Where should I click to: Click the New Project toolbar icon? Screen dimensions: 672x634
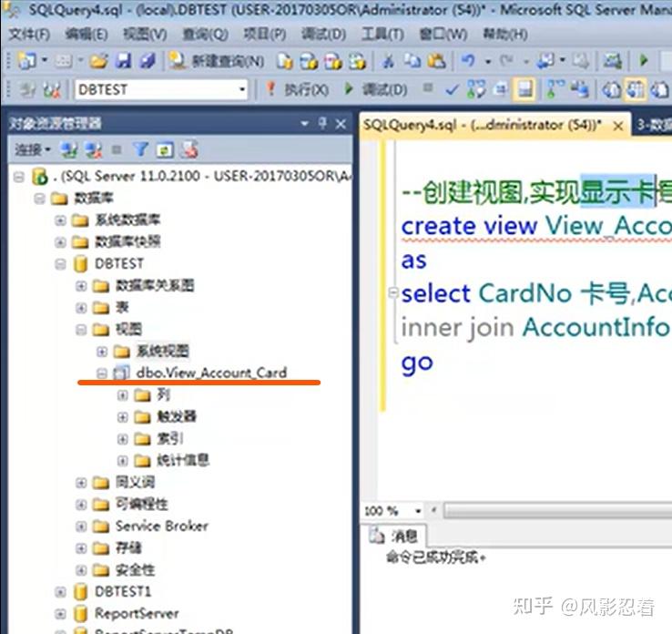[26, 61]
